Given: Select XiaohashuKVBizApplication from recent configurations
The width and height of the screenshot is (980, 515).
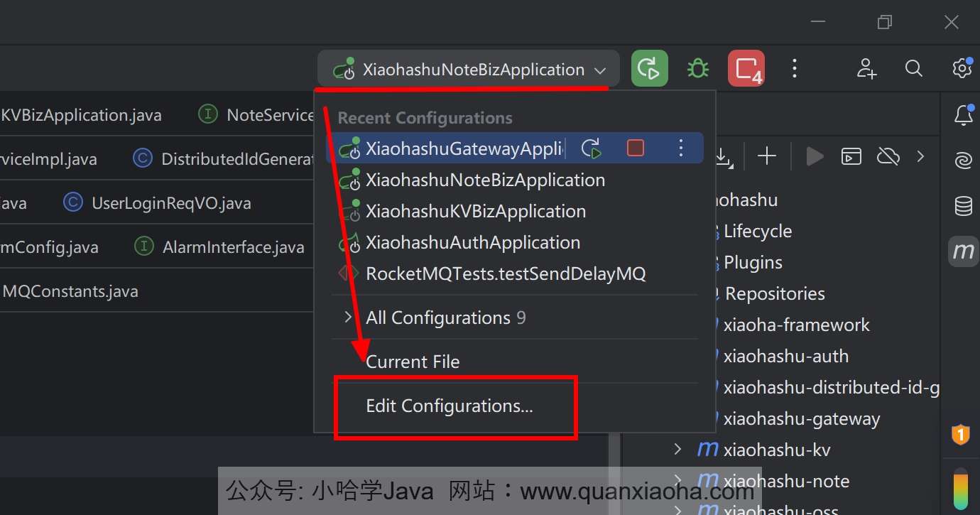Looking at the screenshot, I should coord(475,212).
